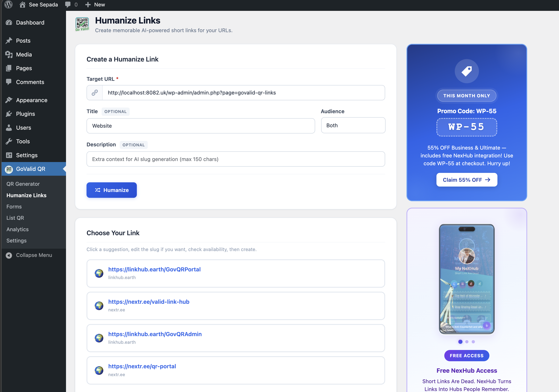
Task: Click the price tag icon in promo card
Action: pos(466,71)
